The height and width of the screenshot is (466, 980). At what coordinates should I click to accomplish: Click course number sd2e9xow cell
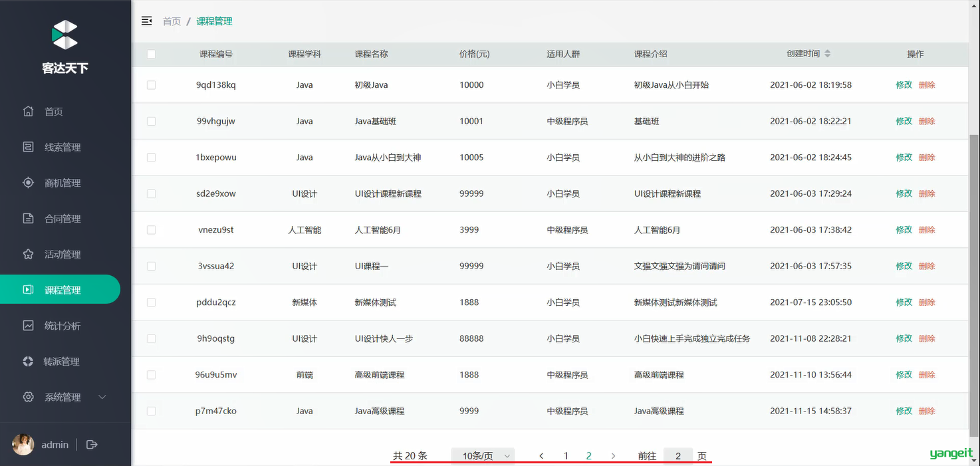click(x=216, y=193)
